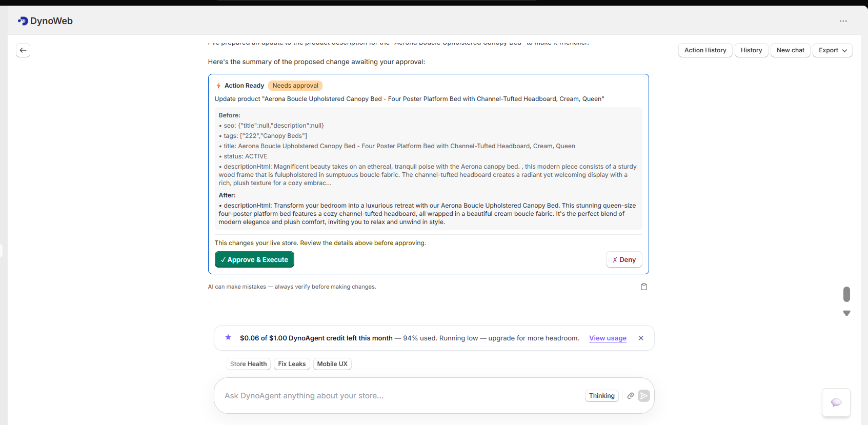
Task: Select the Mobile UX suggestion chip
Action: click(x=332, y=364)
